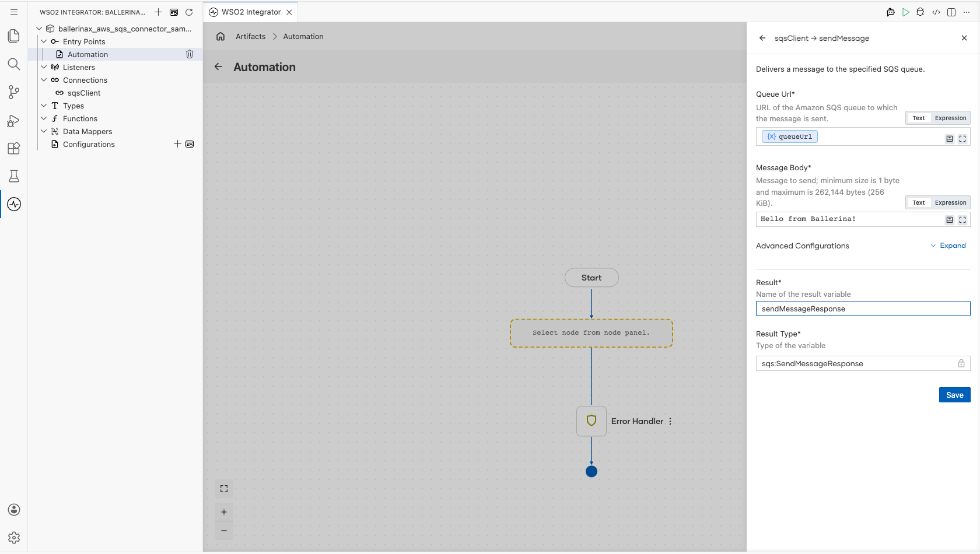Navigate to Artifacts in the breadcrumb
The image size is (980, 554).
tap(250, 36)
